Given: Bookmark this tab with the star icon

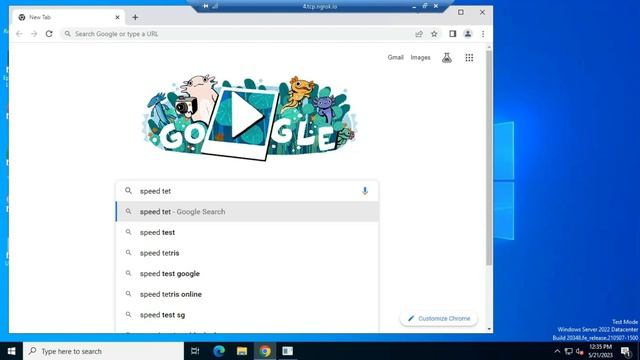Looking at the screenshot, I should 434,34.
